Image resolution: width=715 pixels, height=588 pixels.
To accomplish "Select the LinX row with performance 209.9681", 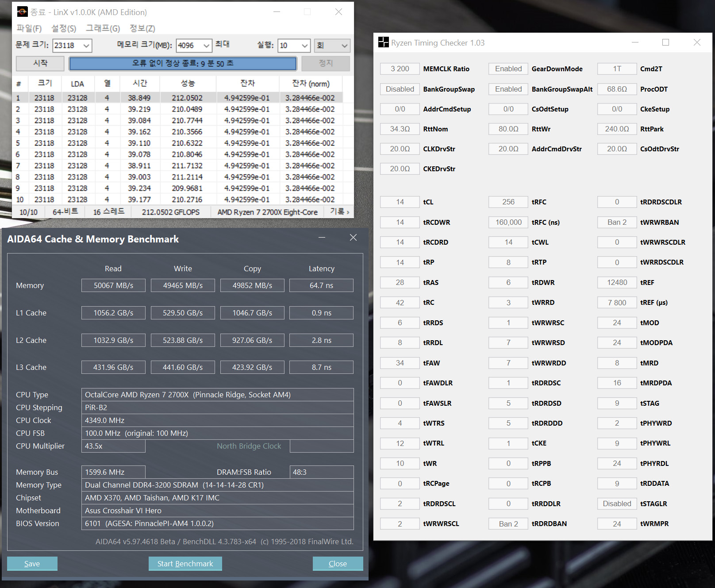I will [x=177, y=188].
